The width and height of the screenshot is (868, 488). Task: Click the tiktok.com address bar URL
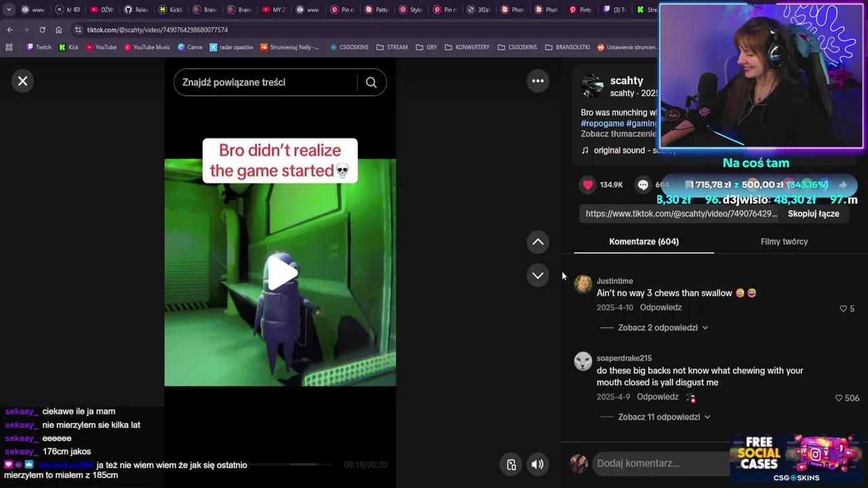click(x=157, y=30)
